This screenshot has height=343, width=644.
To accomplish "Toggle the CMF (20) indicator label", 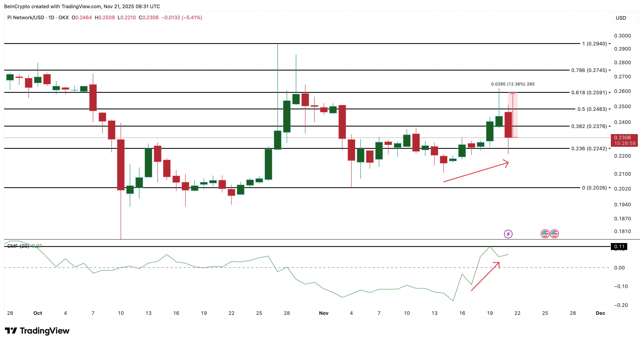I will [x=18, y=246].
